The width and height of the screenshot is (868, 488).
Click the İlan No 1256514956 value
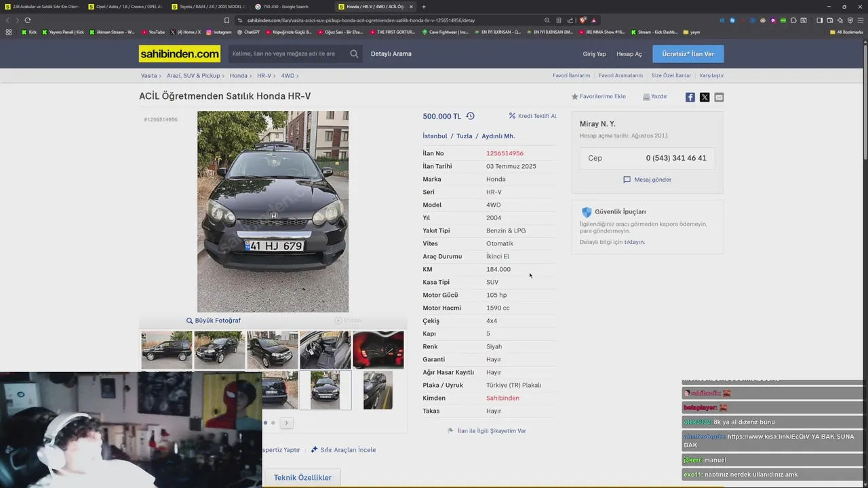point(505,153)
